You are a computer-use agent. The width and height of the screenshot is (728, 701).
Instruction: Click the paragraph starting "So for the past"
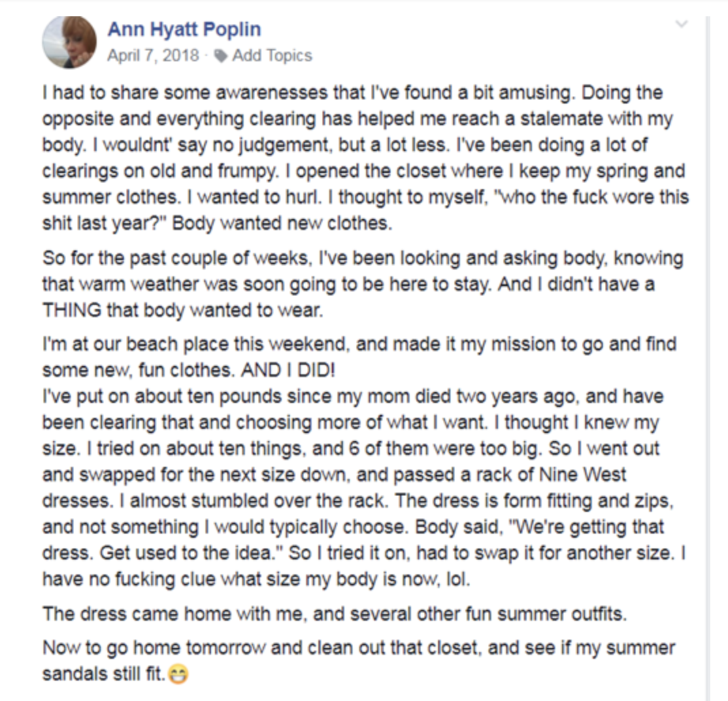[363, 284]
